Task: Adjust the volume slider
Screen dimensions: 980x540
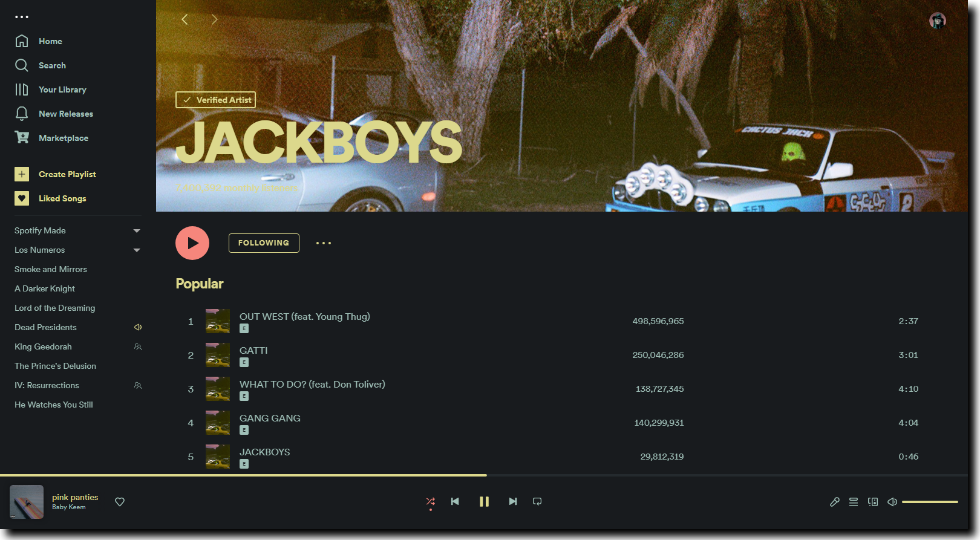Action: 930,502
